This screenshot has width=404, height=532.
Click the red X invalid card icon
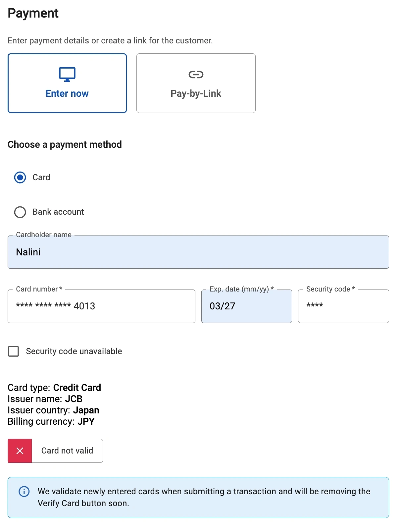pos(20,451)
